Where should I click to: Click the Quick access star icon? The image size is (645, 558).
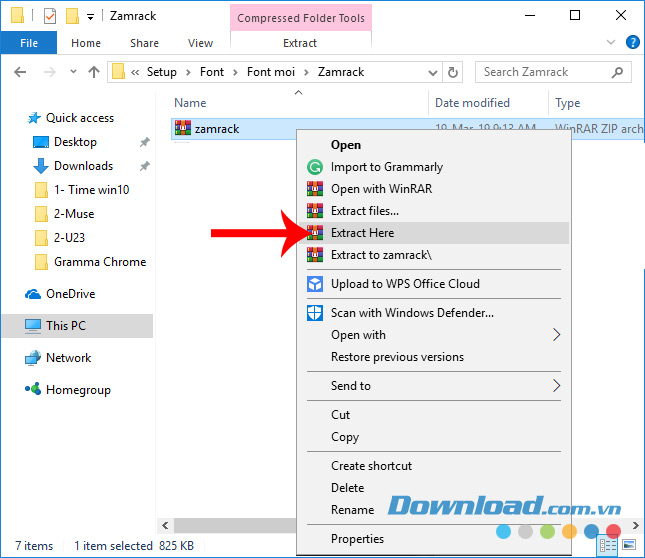(x=34, y=118)
